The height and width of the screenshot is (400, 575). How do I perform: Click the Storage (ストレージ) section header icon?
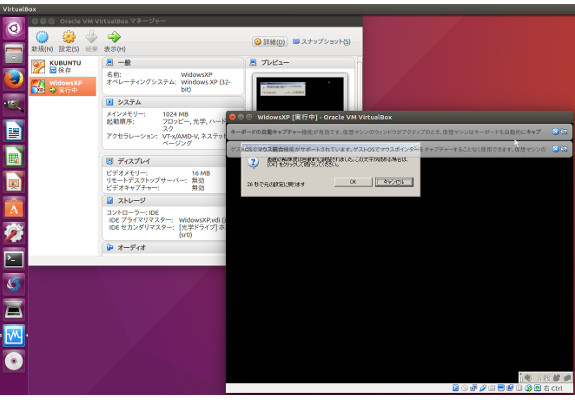109,201
